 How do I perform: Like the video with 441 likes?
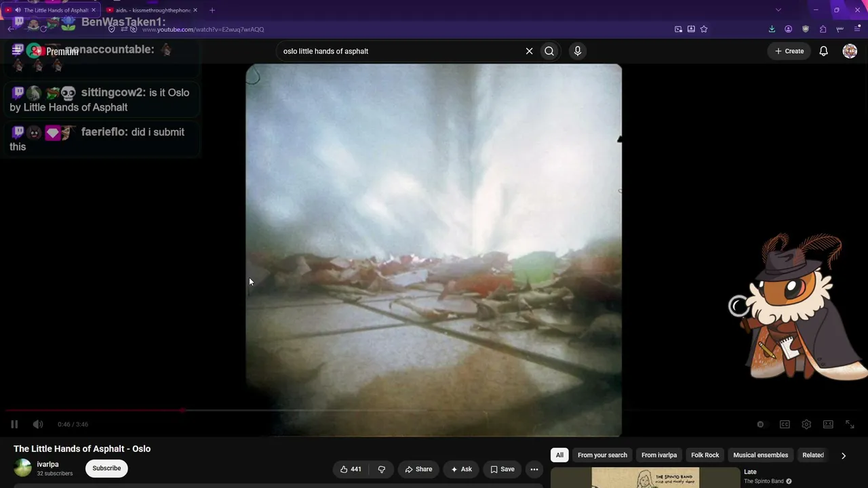coord(351,469)
